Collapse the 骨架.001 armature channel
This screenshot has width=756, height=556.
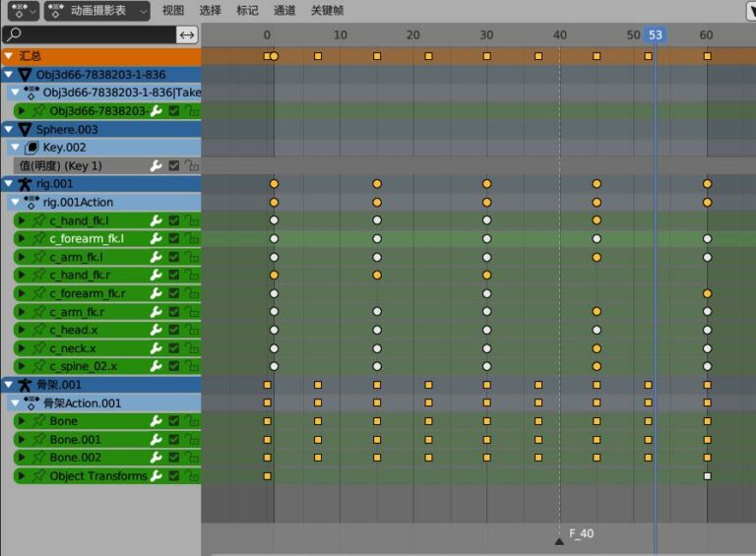tap(9, 385)
